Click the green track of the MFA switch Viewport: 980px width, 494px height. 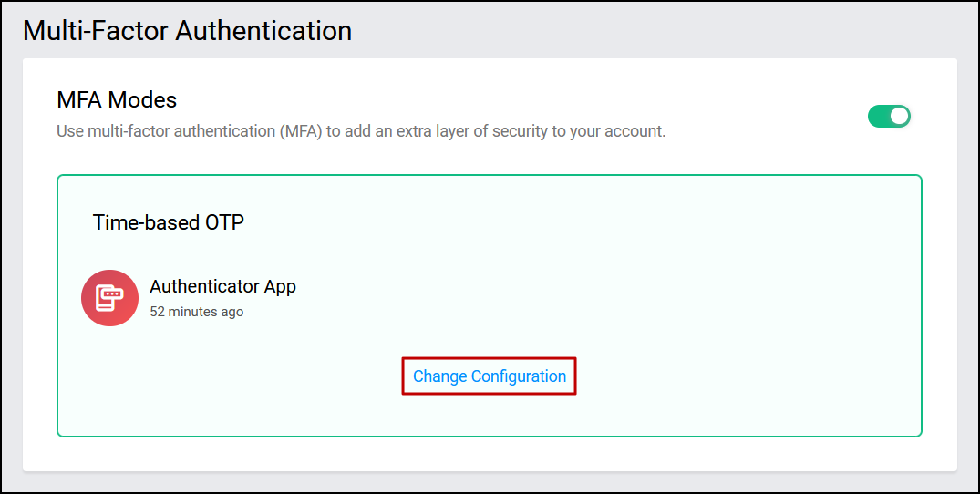(x=878, y=116)
